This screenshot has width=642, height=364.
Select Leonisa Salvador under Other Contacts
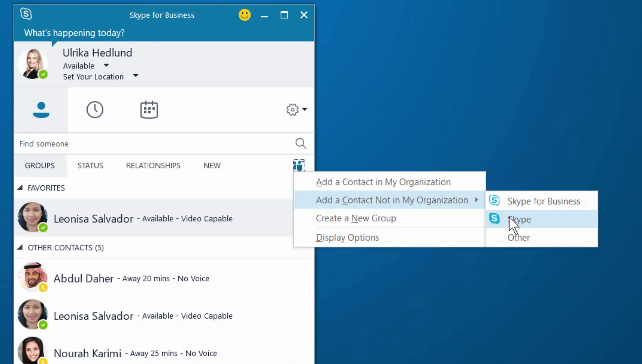93,316
